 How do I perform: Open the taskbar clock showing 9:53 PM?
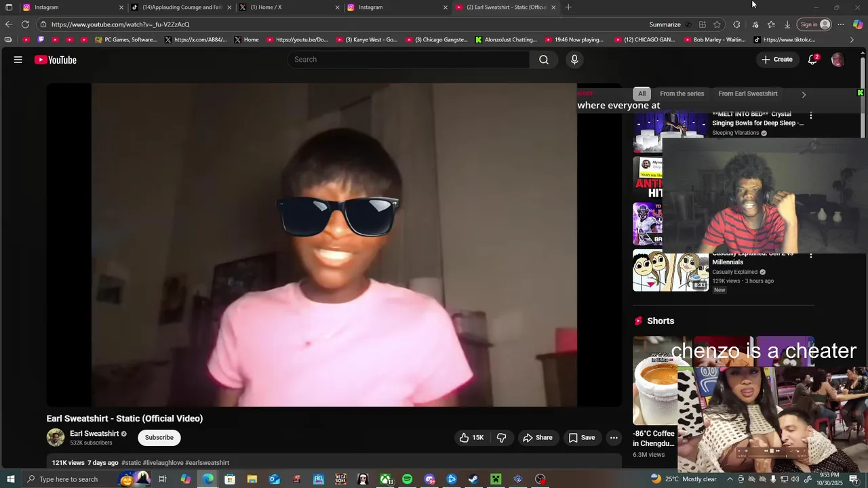coord(829,479)
